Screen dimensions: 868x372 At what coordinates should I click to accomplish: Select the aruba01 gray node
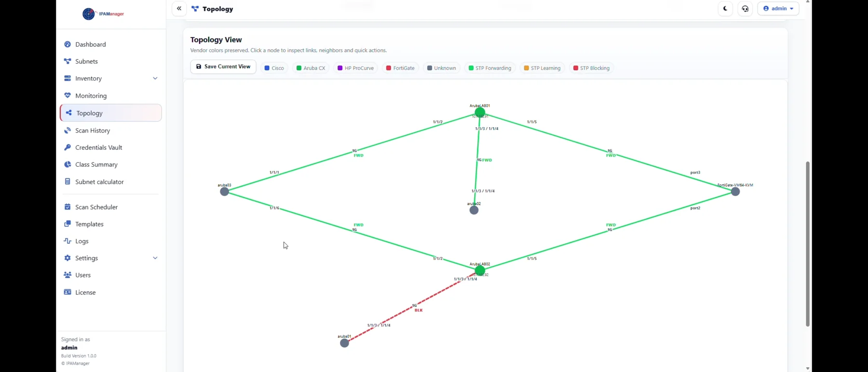tap(344, 343)
